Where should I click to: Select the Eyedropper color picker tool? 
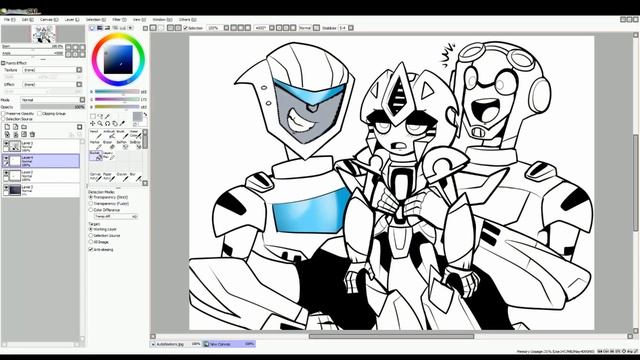[122, 123]
